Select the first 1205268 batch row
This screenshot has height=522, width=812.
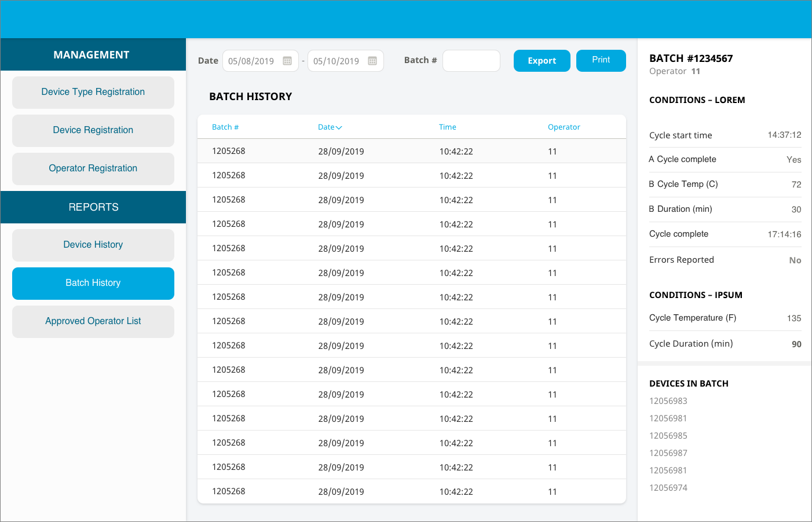[405, 150]
